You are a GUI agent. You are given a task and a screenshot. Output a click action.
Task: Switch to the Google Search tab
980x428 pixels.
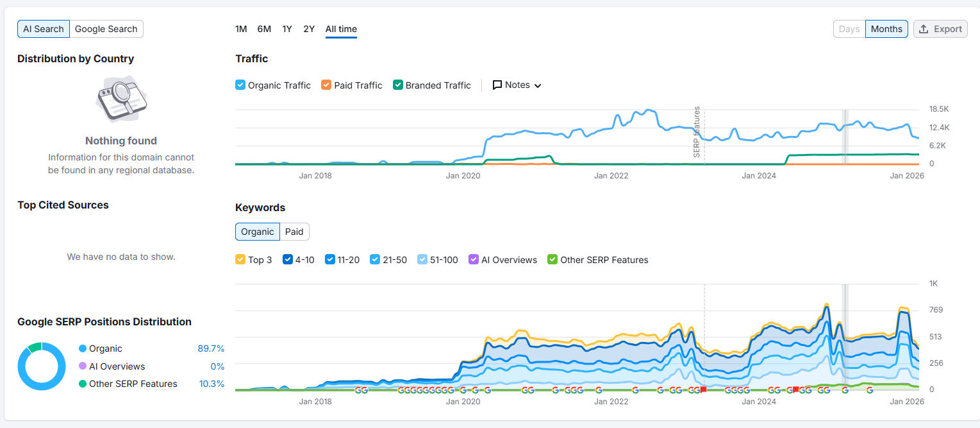pyautogui.click(x=106, y=29)
